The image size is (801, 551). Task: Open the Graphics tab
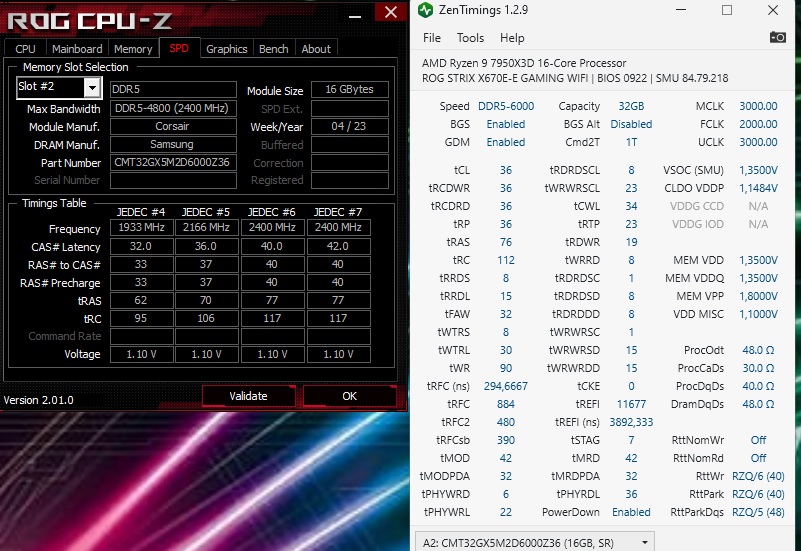click(227, 49)
